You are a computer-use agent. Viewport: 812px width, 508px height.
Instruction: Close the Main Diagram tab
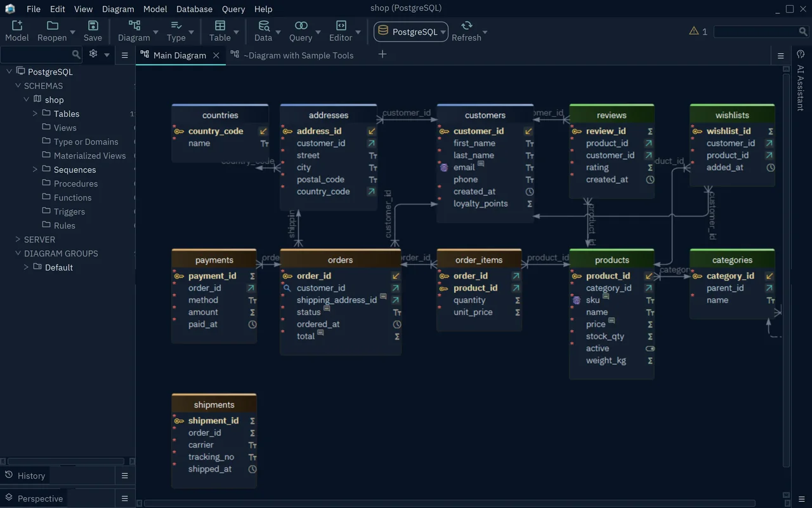pyautogui.click(x=216, y=55)
